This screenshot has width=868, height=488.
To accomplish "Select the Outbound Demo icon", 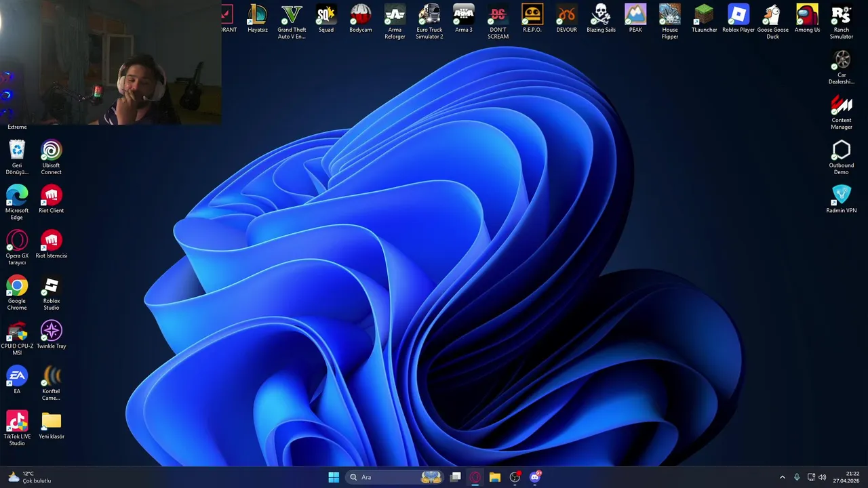I will tap(841, 157).
